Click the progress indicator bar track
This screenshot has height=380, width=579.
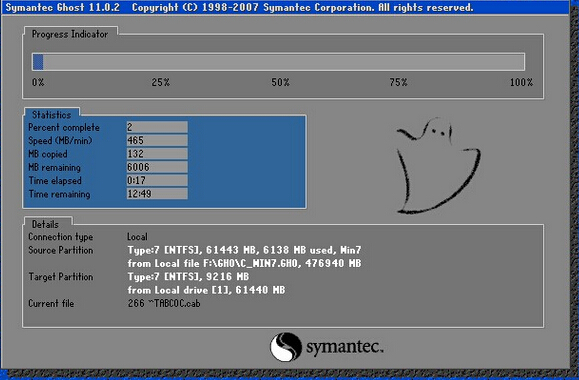[278, 62]
